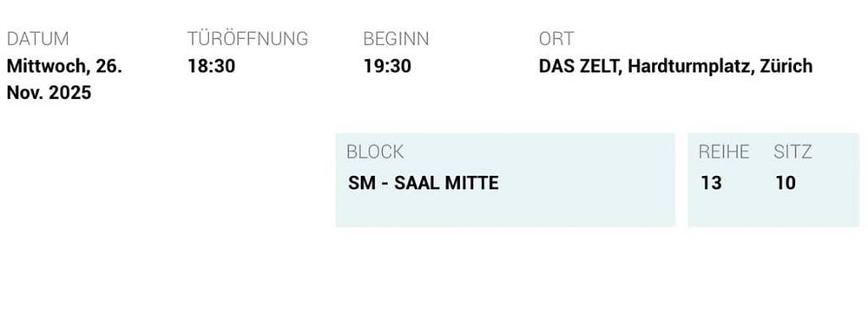Click the BEGINN label
Screen dimensions: 868x312
point(396,39)
